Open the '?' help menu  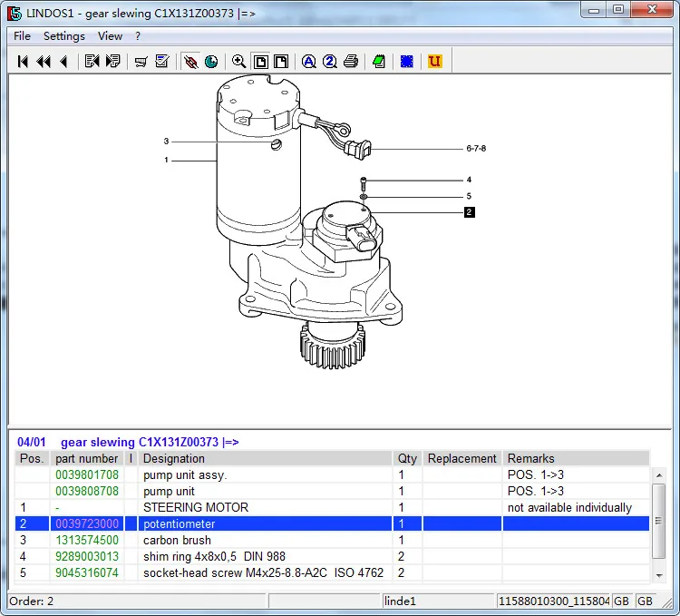coord(138,36)
